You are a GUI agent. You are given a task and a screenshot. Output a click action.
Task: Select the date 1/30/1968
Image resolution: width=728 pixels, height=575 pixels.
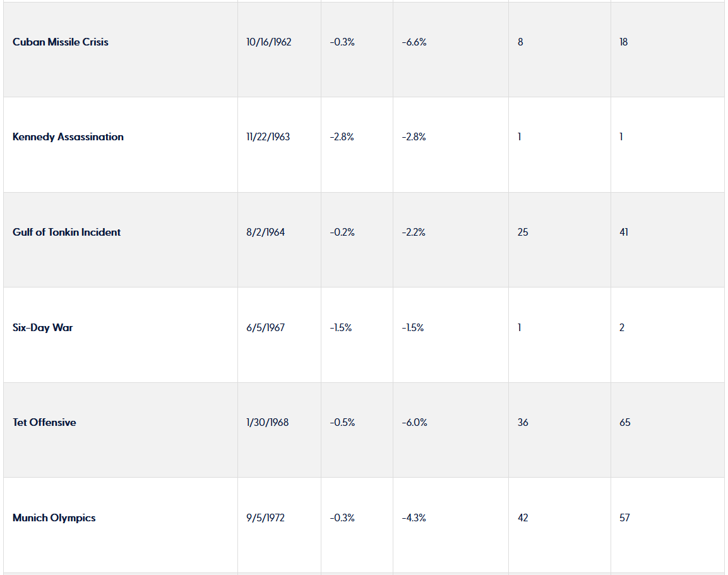pos(268,423)
